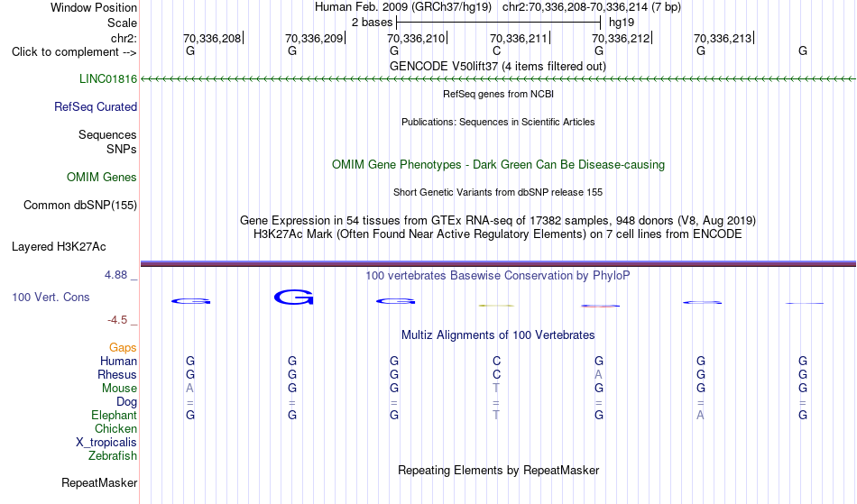Click the chr2 position label 70,336,211

(x=519, y=38)
